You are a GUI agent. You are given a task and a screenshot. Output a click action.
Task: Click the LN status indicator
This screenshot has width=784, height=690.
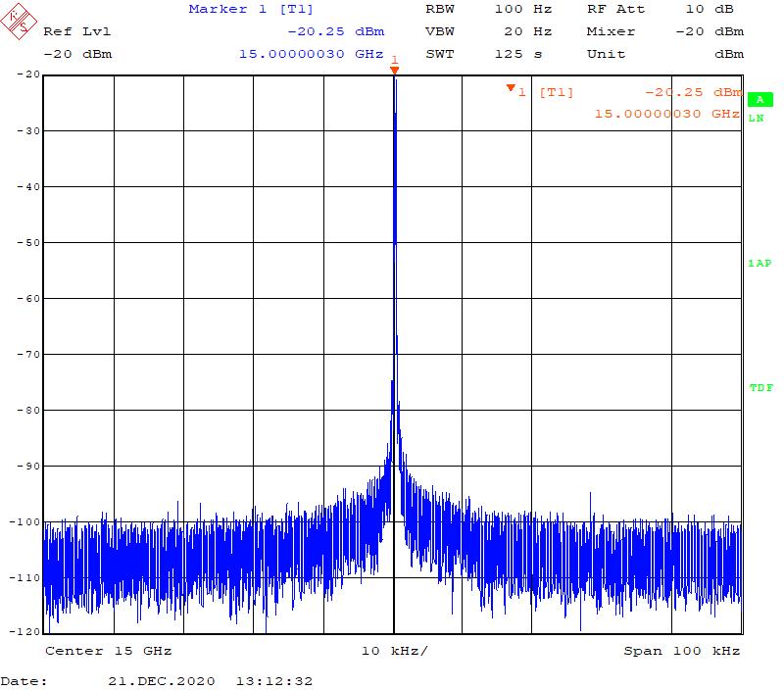tap(756, 119)
